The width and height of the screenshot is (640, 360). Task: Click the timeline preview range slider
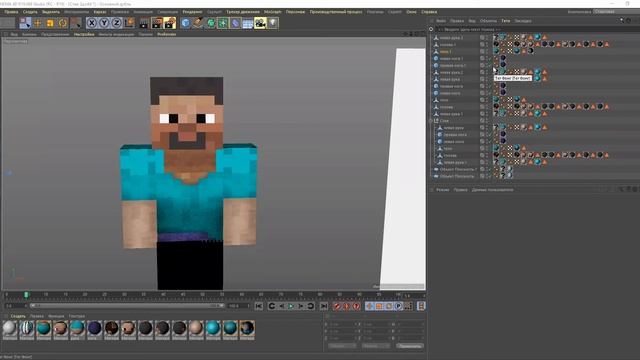pos(127,306)
